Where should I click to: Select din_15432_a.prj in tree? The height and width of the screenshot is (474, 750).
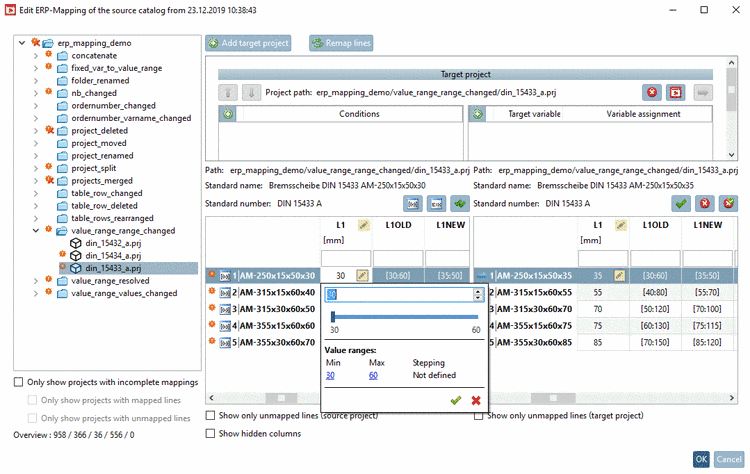coord(113,243)
